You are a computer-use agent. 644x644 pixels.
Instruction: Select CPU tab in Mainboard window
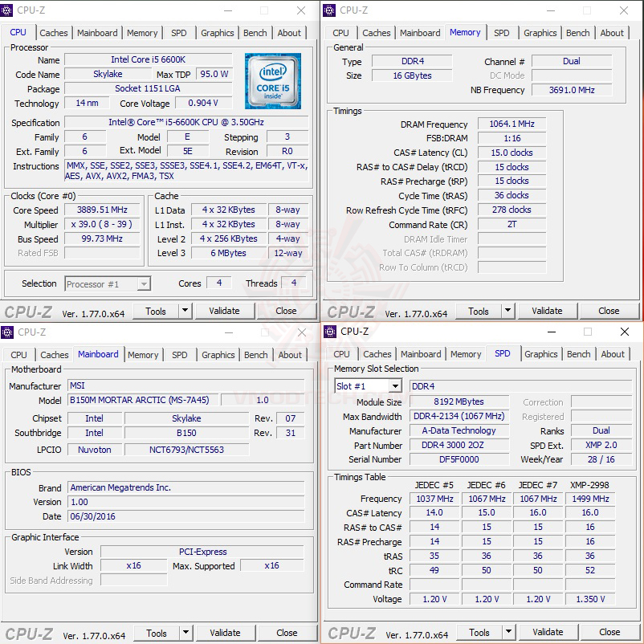(x=19, y=355)
